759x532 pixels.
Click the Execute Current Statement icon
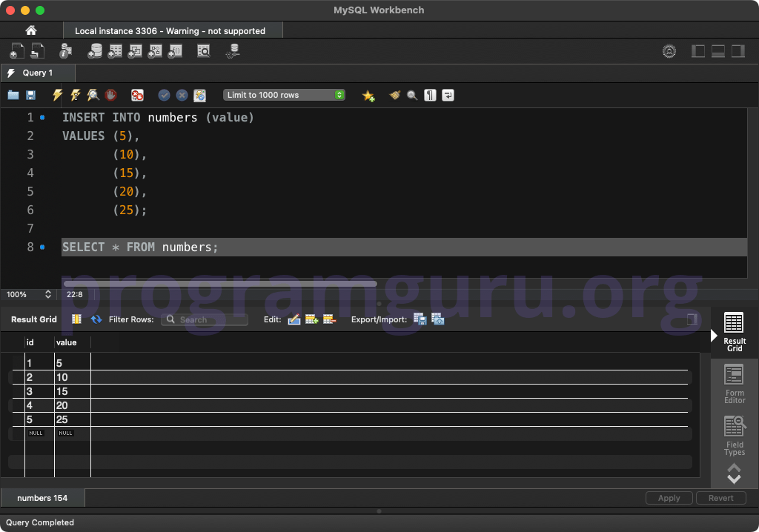[x=75, y=95]
